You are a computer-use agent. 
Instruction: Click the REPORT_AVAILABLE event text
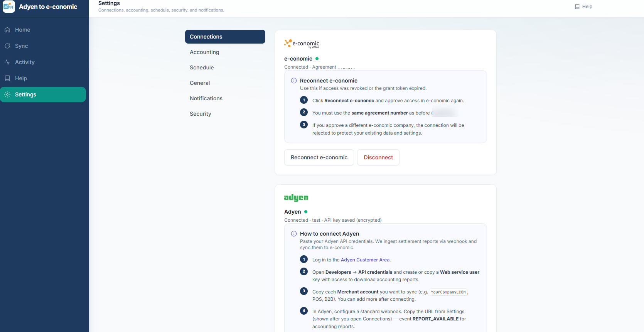tap(436, 319)
